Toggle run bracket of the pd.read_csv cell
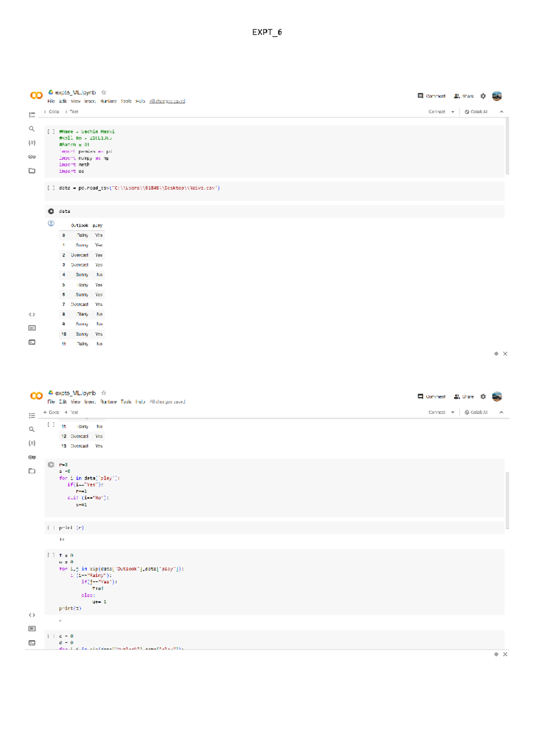This screenshot has height=756, width=535. coord(51,188)
